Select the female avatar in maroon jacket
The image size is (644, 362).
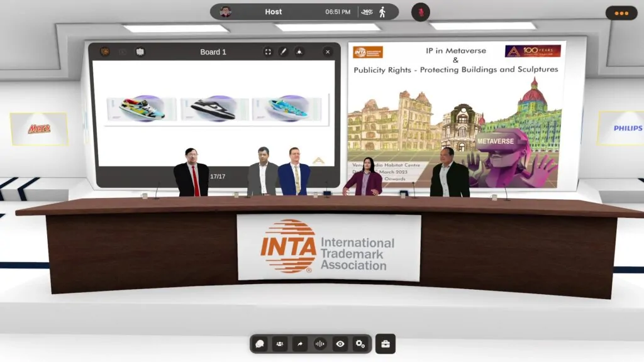(364, 177)
